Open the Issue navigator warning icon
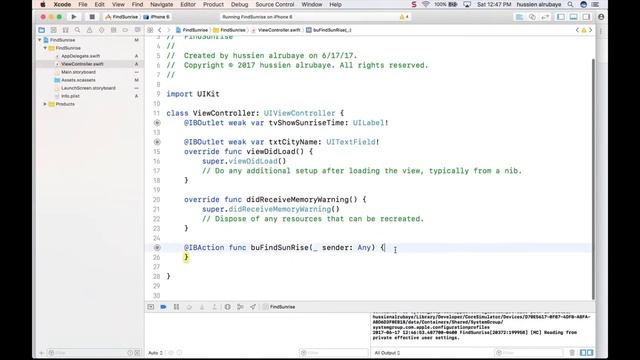Viewport: 640px width, 360px height. (x=89, y=30)
